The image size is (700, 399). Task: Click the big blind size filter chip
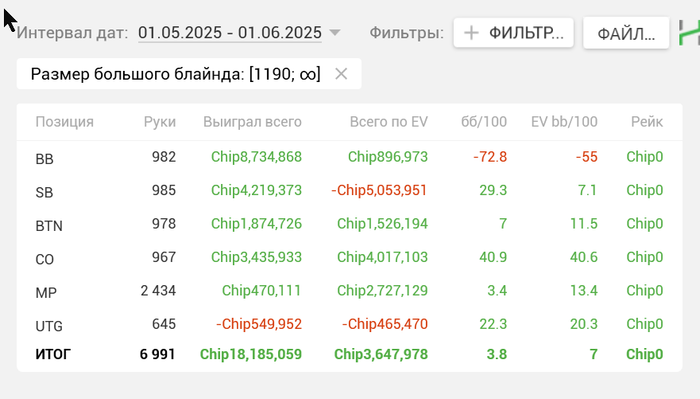click(x=189, y=74)
